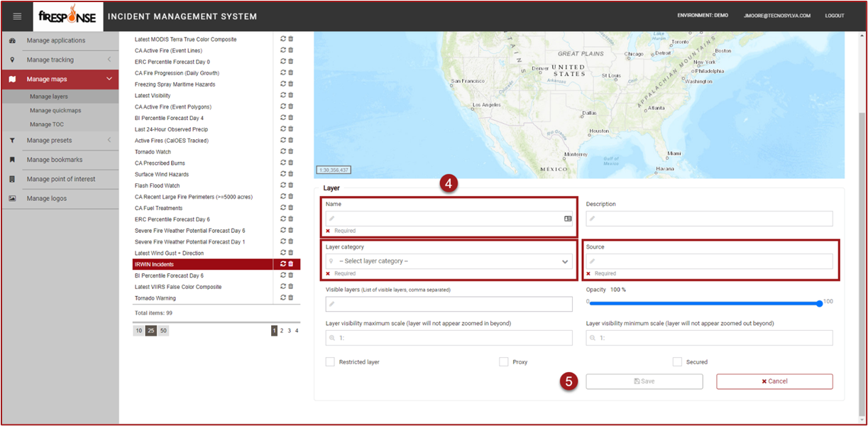
Task: Click trash icon for Tornado Warning
Action: pos(291,297)
